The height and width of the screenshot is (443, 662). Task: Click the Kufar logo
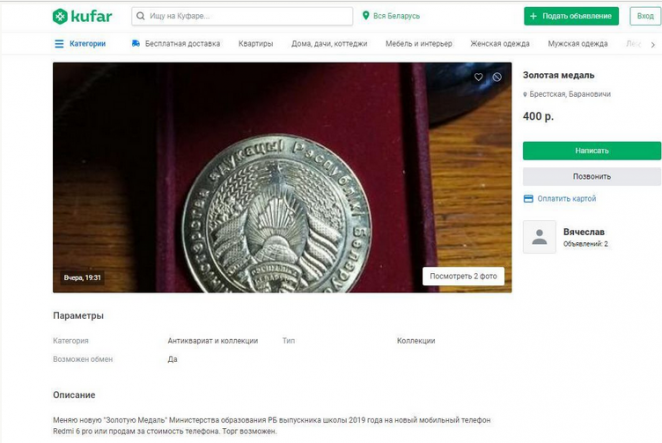click(x=82, y=16)
